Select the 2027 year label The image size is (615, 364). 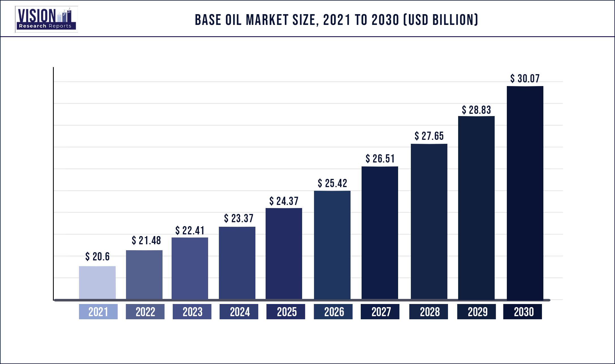click(x=380, y=312)
